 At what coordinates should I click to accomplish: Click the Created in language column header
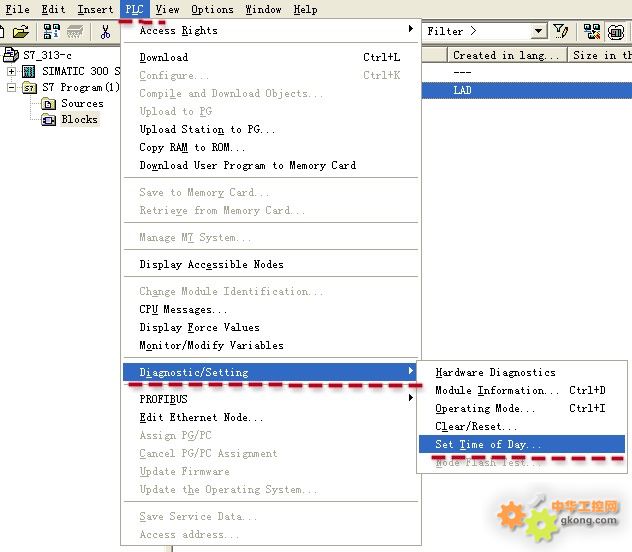tap(507, 55)
